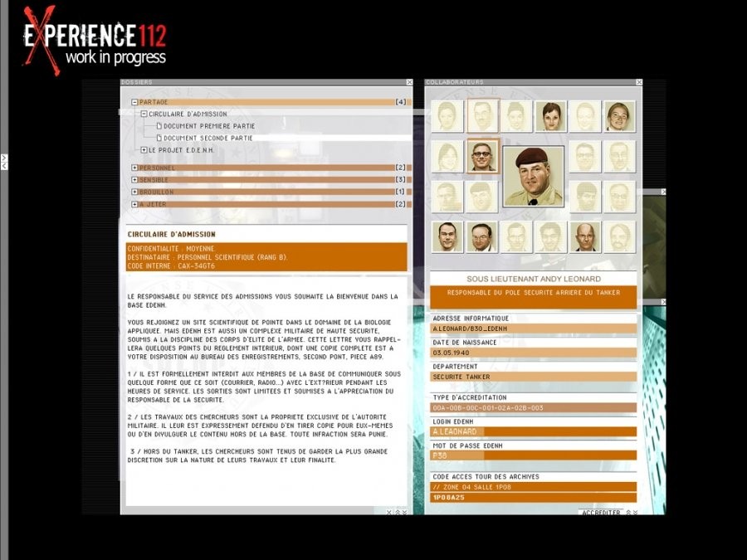
Task: Open Document Premiere Partie
Action: pos(208,126)
